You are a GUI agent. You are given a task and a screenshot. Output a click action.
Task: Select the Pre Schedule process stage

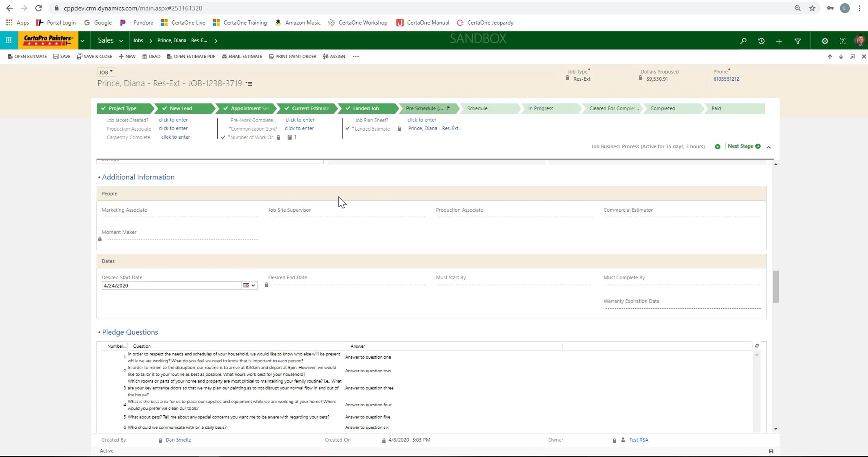click(424, 108)
